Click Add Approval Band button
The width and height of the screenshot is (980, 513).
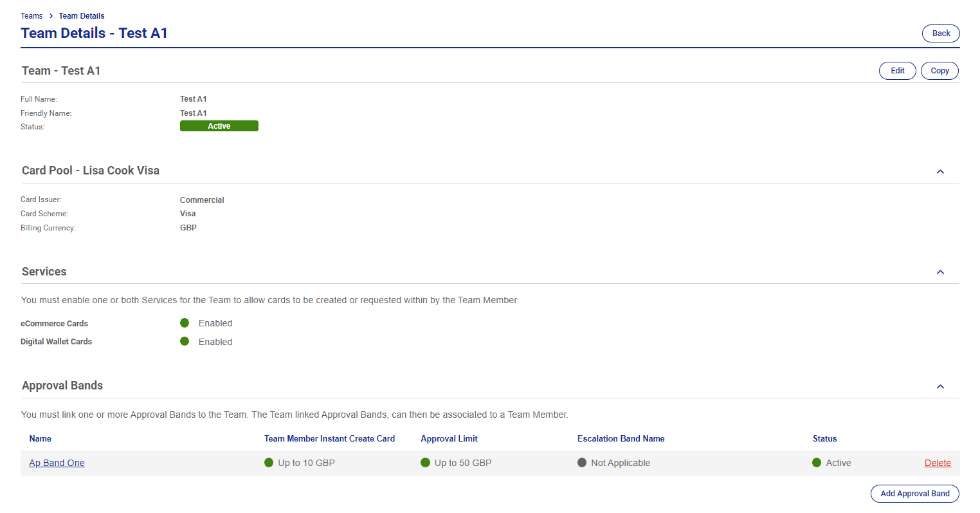click(x=914, y=494)
